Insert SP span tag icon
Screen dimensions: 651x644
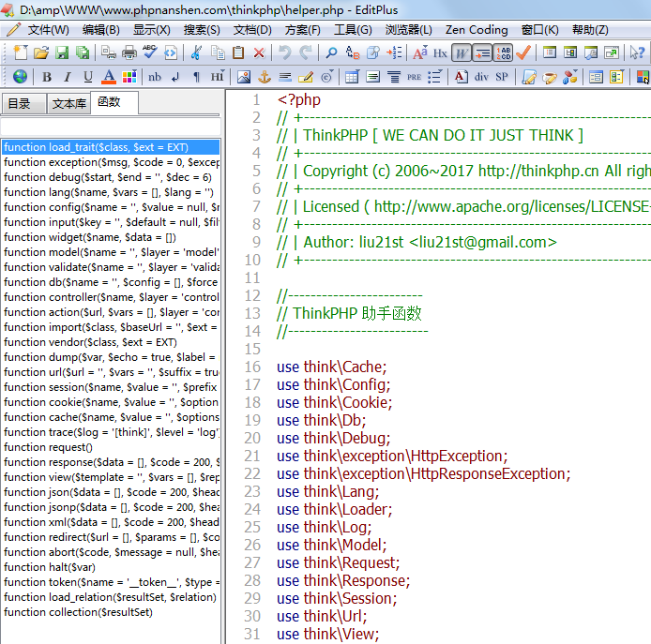(502, 77)
